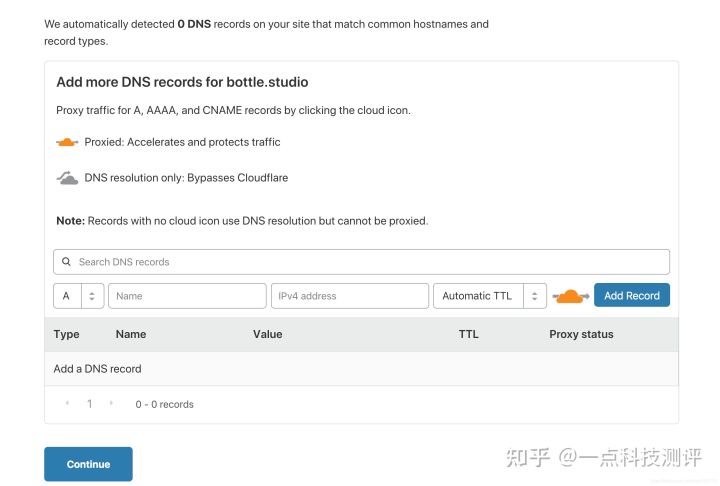Viewport: 720px width, 486px height.
Task: Go to next page of records
Action: tap(111, 403)
